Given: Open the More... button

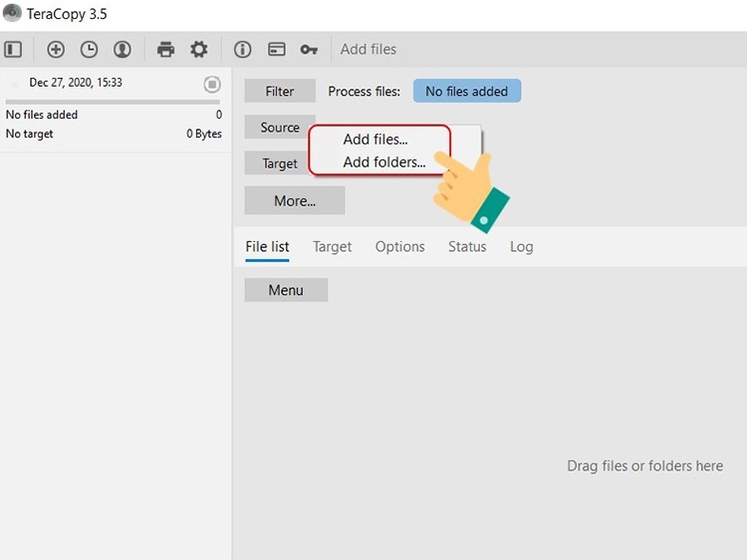Looking at the screenshot, I should (295, 200).
